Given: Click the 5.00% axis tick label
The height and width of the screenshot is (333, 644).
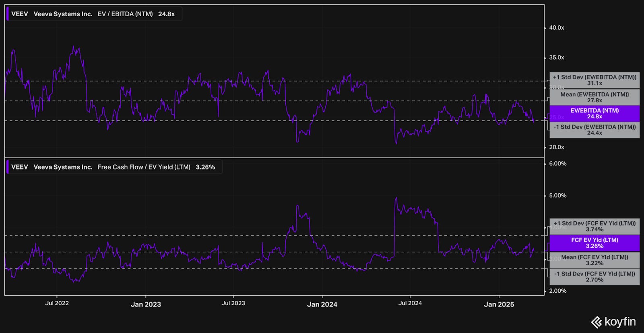Looking at the screenshot, I should click(x=558, y=195).
